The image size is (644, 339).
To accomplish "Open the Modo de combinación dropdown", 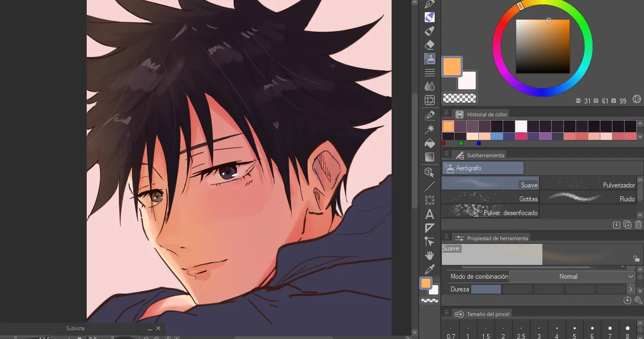I will 572,277.
